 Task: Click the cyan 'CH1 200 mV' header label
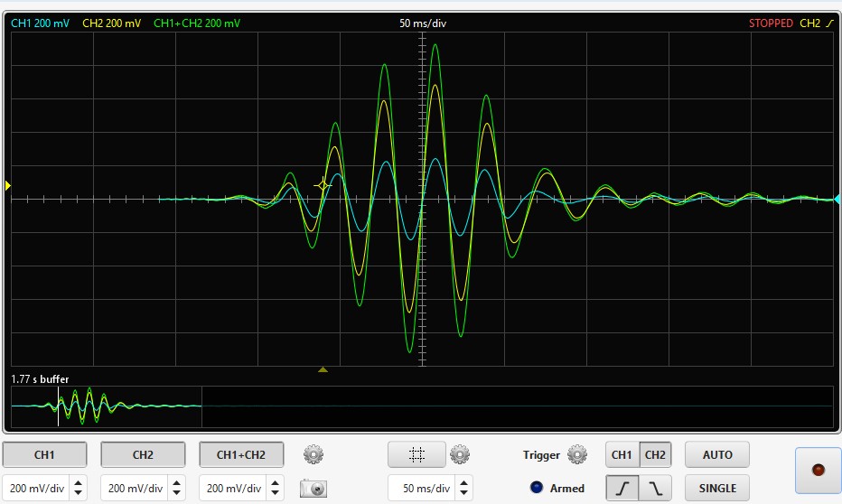[x=41, y=23]
